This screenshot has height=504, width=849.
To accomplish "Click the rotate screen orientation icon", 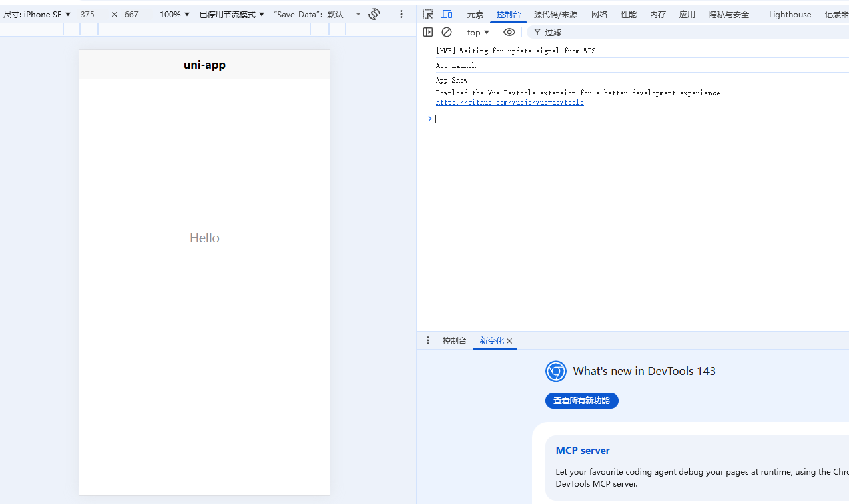I will [x=374, y=14].
